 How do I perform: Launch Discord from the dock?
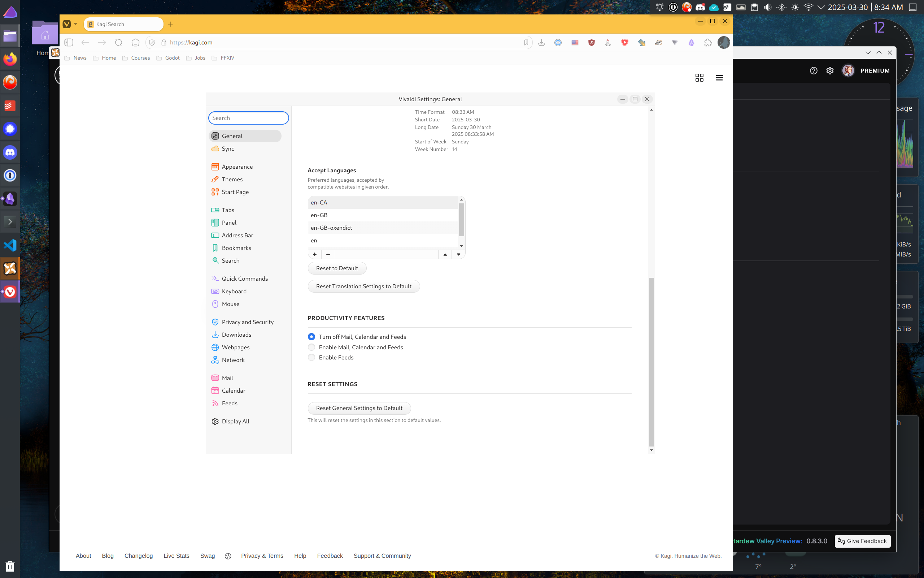[x=10, y=152]
